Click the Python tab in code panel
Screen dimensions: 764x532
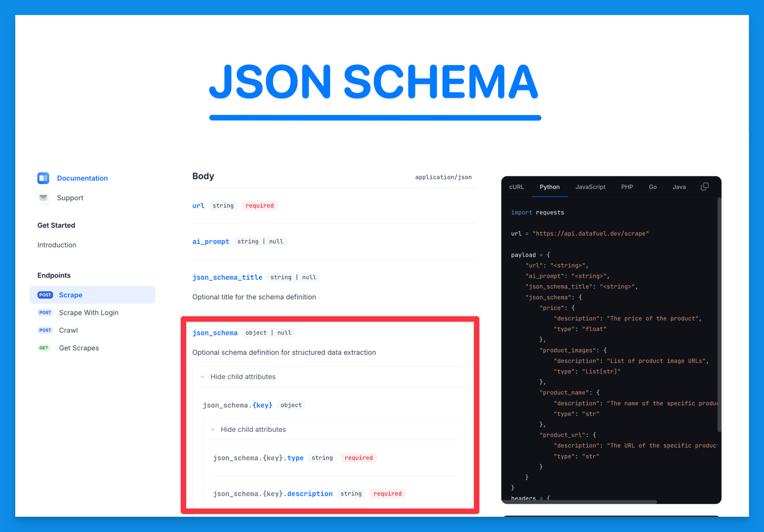pyautogui.click(x=549, y=187)
